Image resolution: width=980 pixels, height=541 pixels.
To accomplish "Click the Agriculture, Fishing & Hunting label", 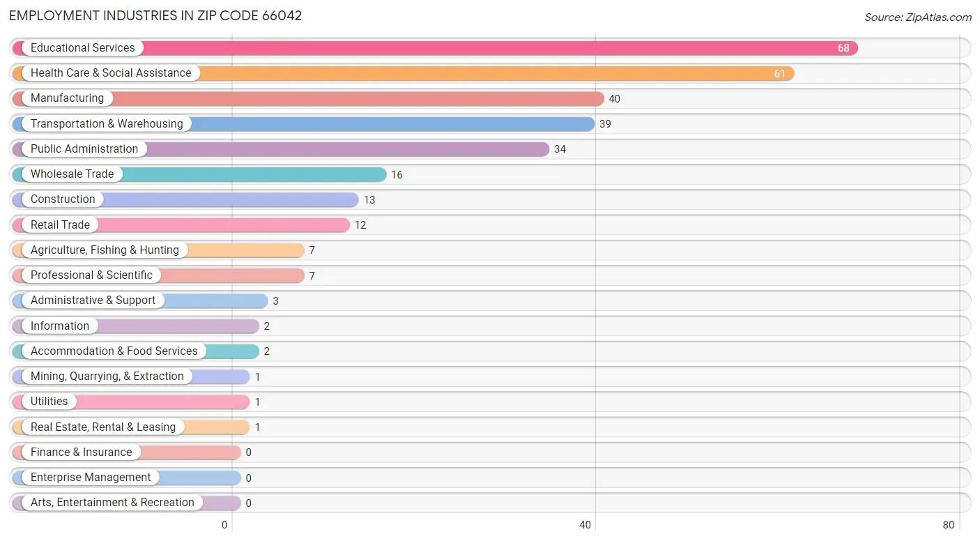I will (105, 250).
